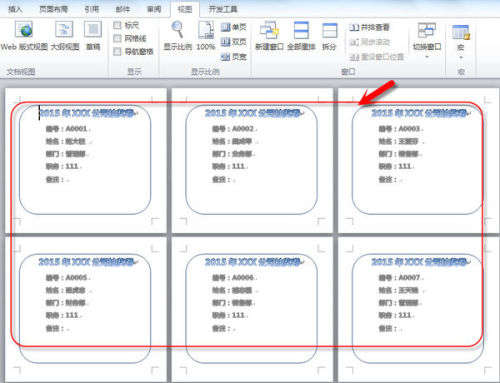Click Reset Window Position (重设窗口位置)
The height and width of the screenshot is (383, 500).
click(377, 57)
